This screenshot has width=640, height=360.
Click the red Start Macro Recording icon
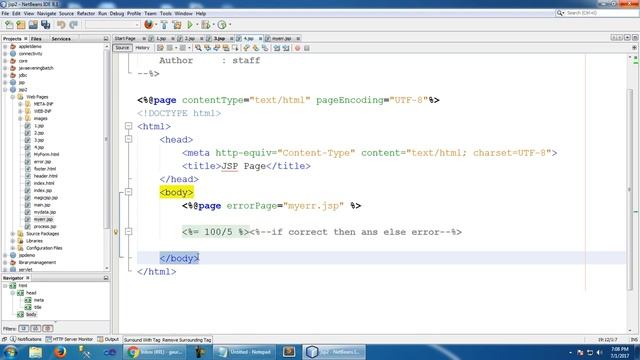(298, 48)
